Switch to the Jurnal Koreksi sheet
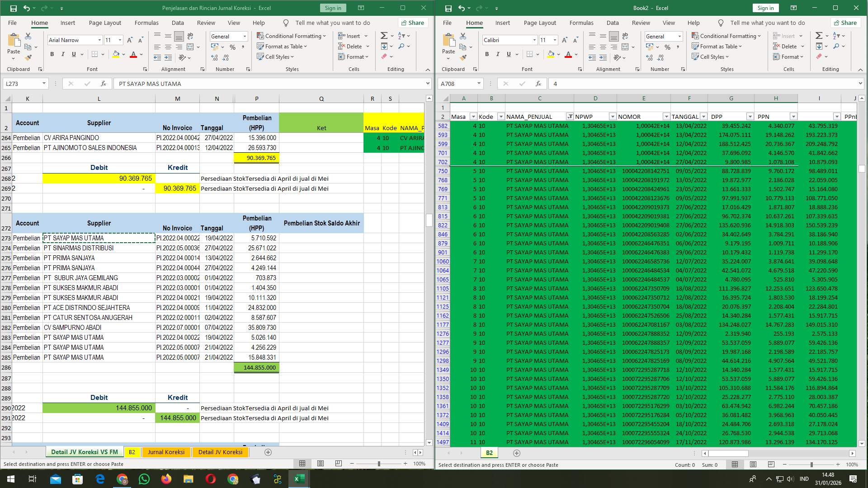 [166, 452]
